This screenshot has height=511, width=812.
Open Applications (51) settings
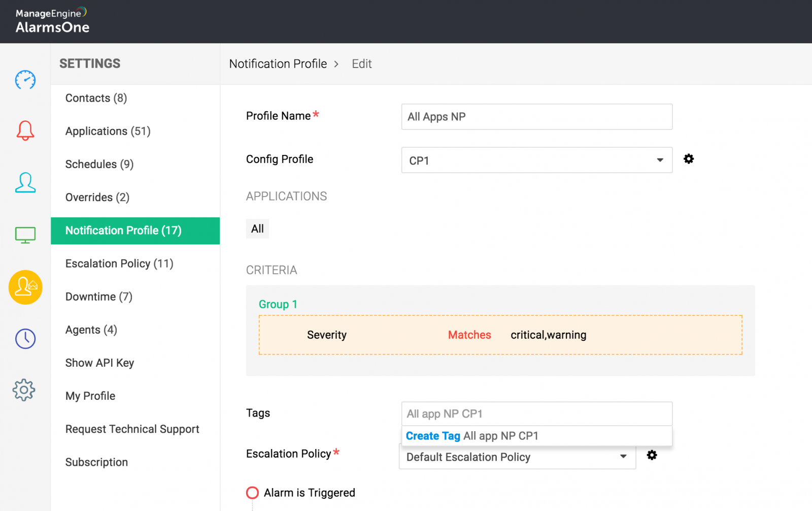pyautogui.click(x=108, y=131)
